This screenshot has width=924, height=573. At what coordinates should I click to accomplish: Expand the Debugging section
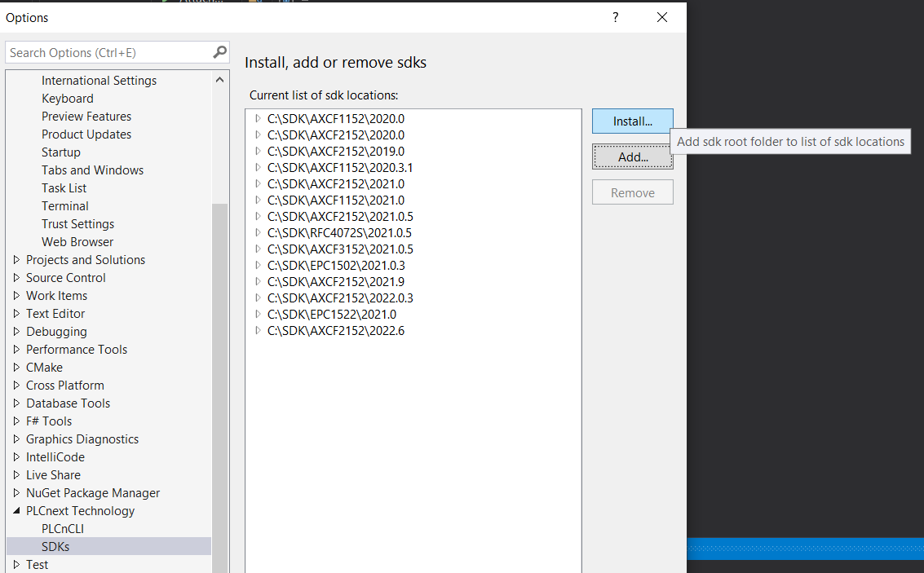click(x=15, y=331)
